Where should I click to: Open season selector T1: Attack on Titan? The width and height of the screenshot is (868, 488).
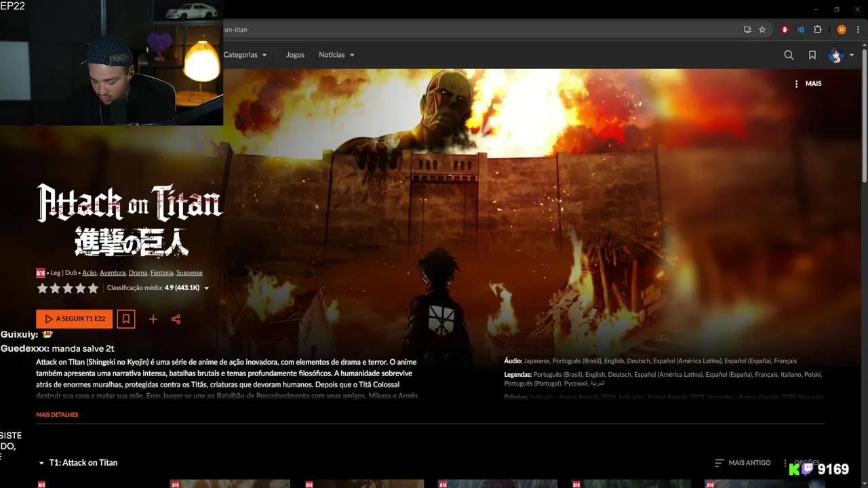coord(78,462)
